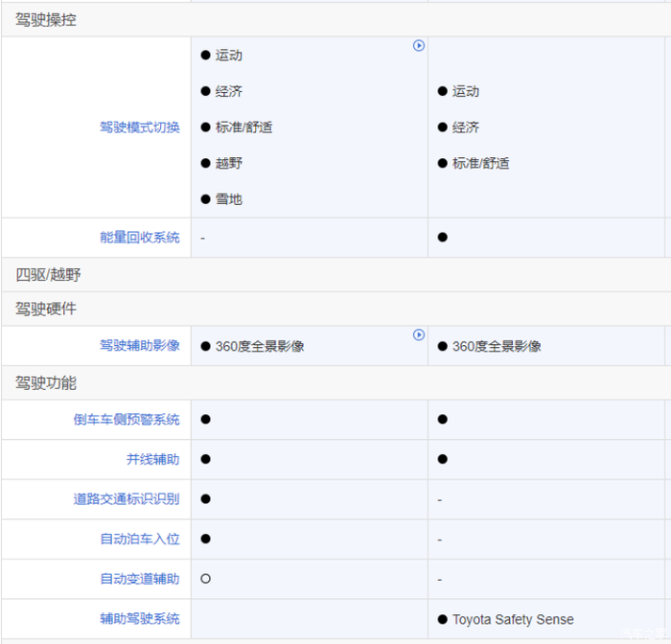Click the 自动泊车入位 row label
The image size is (671, 644).
coord(139,540)
